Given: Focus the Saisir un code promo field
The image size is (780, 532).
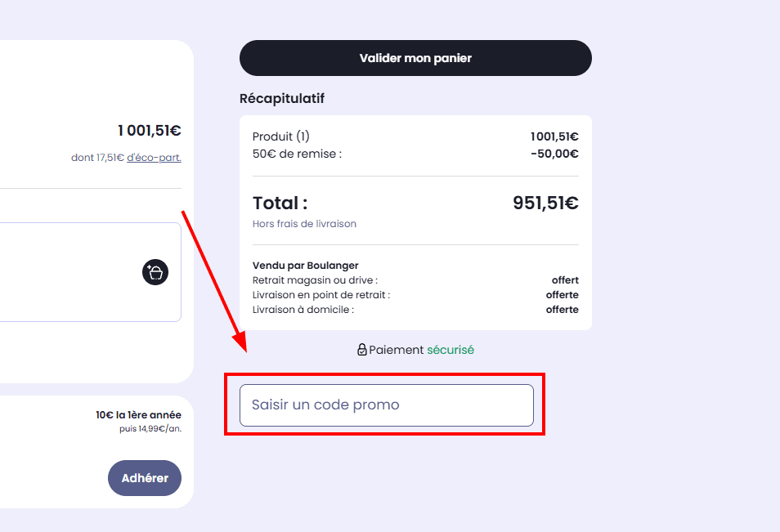Looking at the screenshot, I should point(386,405).
